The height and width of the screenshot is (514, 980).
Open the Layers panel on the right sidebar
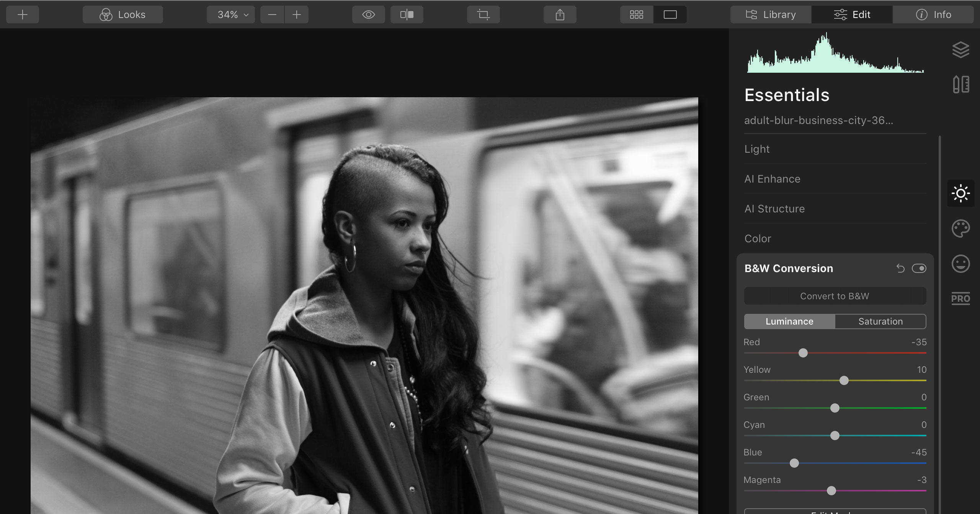coord(962,50)
